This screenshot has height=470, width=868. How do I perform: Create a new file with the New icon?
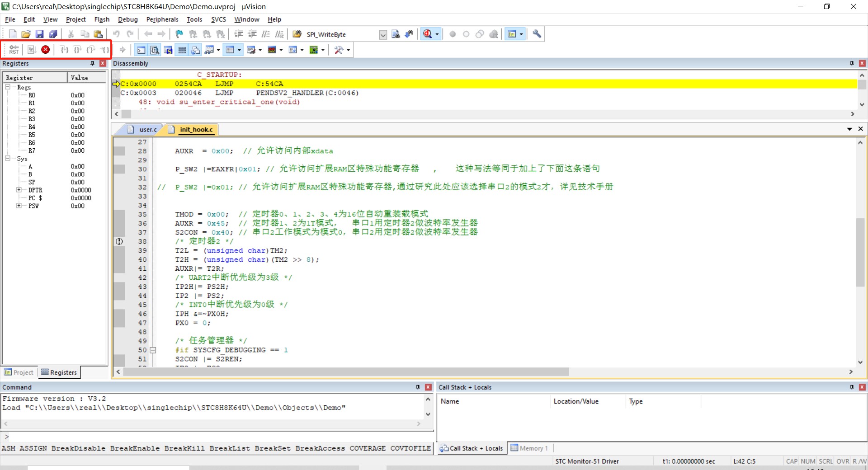pyautogui.click(x=13, y=34)
